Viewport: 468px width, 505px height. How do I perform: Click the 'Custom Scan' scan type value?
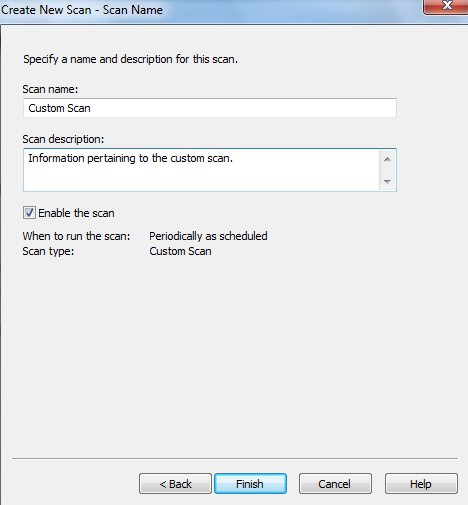coord(180,251)
